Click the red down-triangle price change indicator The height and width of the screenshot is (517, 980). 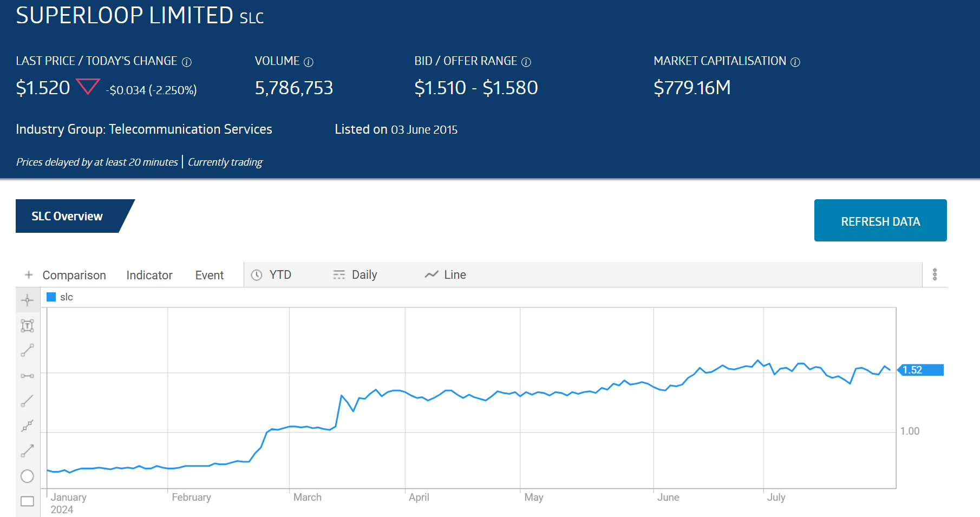[x=88, y=87]
